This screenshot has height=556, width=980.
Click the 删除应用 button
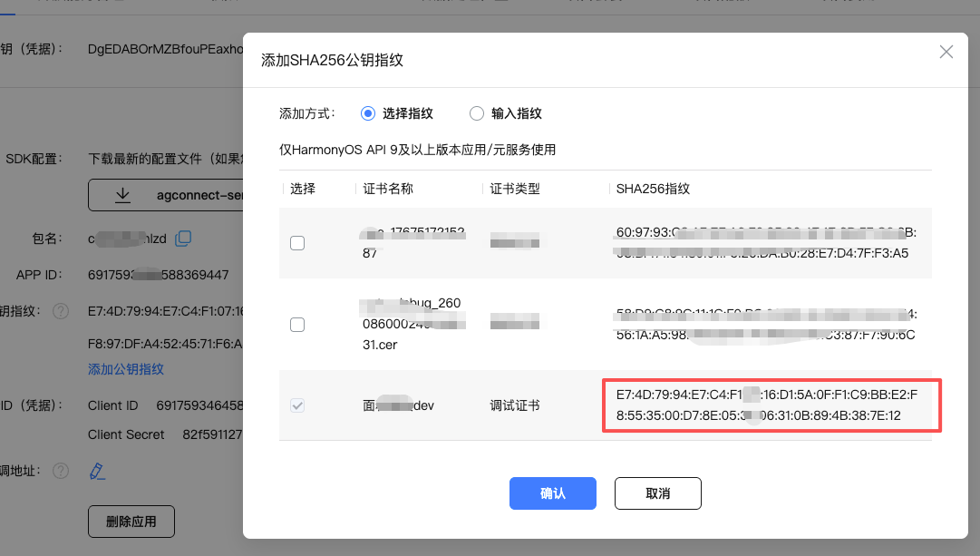coord(131,522)
